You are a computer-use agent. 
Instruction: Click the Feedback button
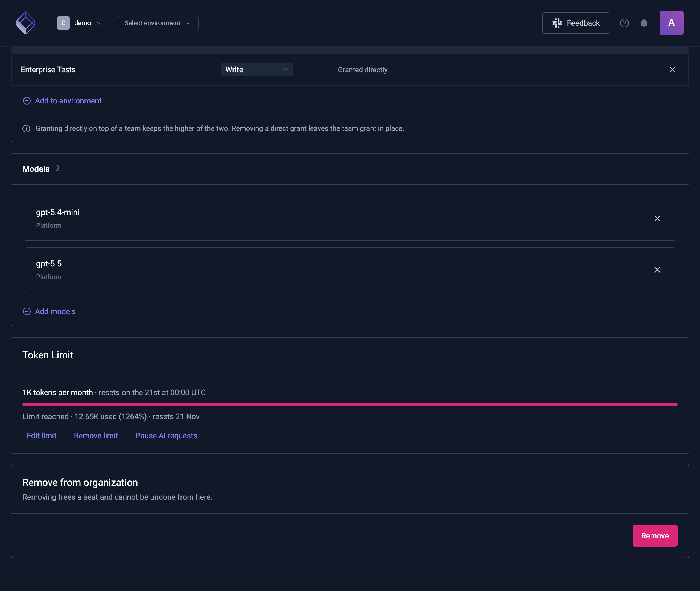click(x=576, y=23)
